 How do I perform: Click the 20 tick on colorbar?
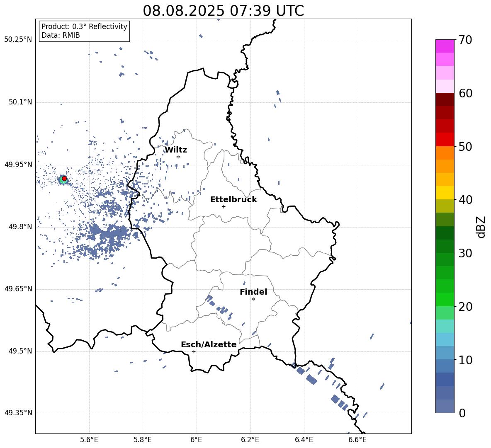(465, 307)
